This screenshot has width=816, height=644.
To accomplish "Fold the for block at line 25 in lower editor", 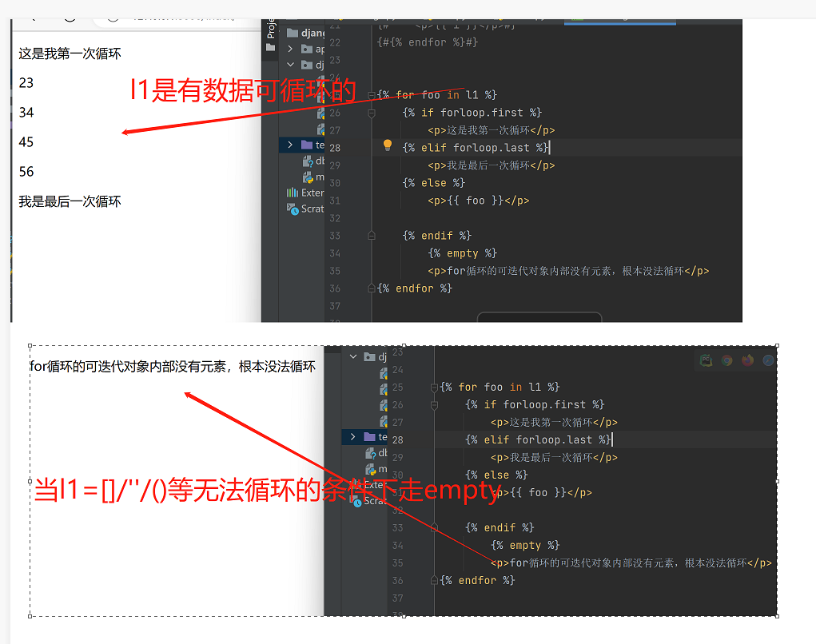I will (x=434, y=387).
